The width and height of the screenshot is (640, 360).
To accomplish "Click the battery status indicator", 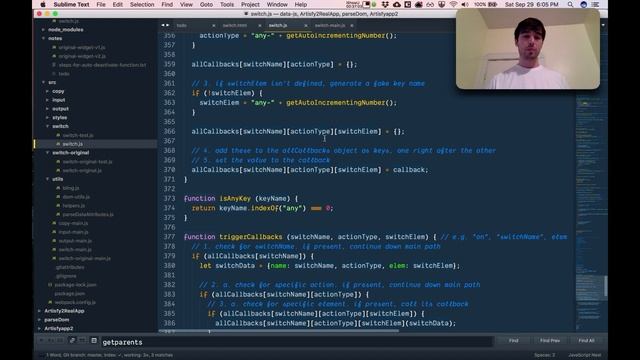I will (493, 4).
